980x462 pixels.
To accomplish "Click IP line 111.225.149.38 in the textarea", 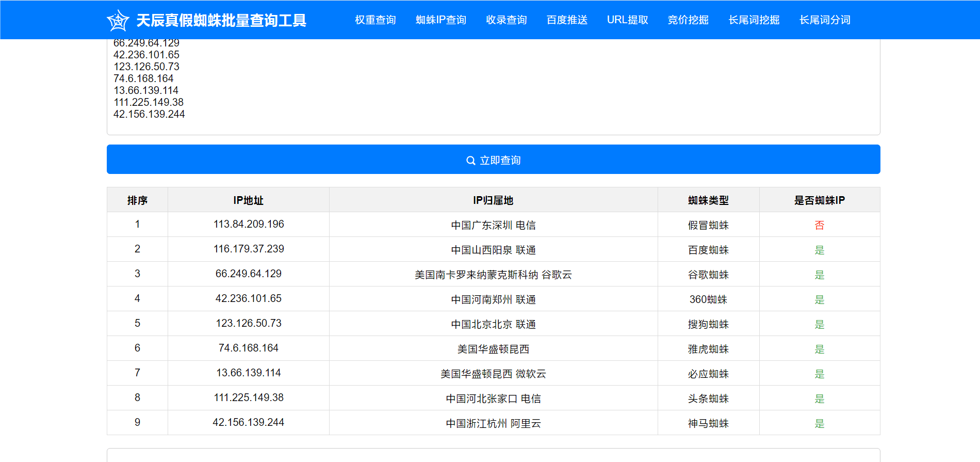I will click(x=149, y=102).
